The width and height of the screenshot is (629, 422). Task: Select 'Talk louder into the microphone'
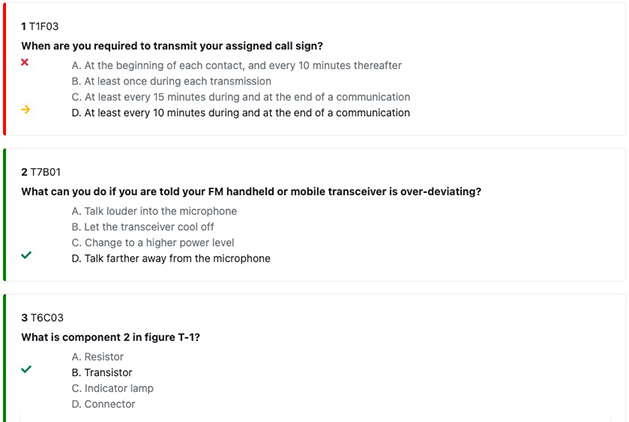tap(154, 211)
